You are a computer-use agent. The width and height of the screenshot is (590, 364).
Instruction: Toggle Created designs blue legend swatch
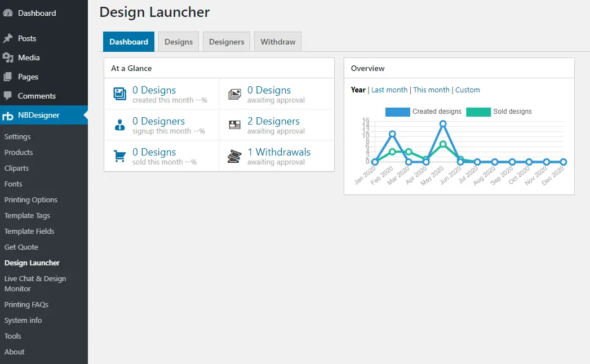(x=398, y=112)
